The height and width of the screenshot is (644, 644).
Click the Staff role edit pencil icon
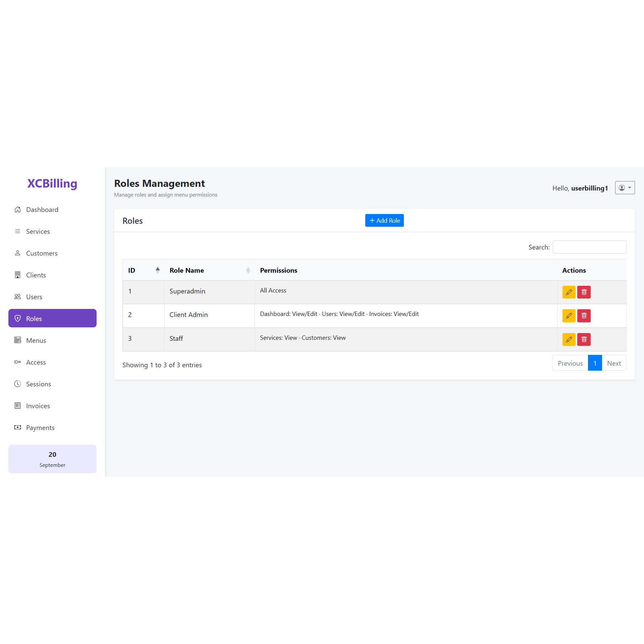pos(569,339)
